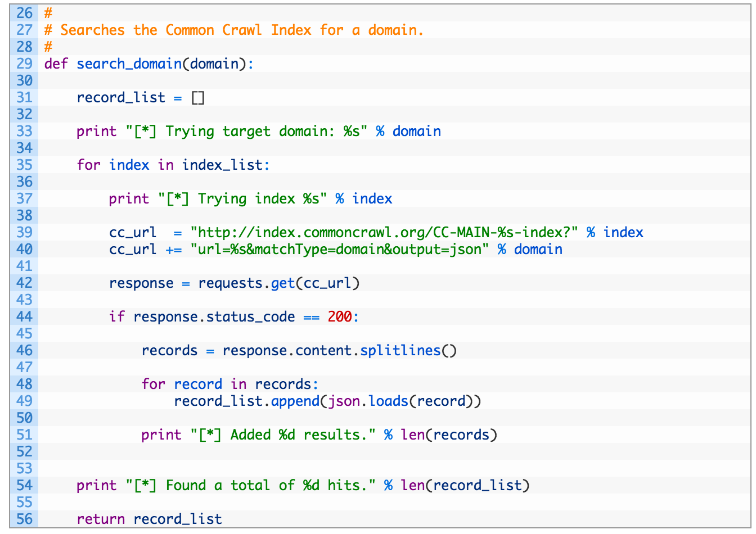Click 'response.content.splitlines()' on line 46
Viewport: 756px width, 534px height.
coord(340,350)
